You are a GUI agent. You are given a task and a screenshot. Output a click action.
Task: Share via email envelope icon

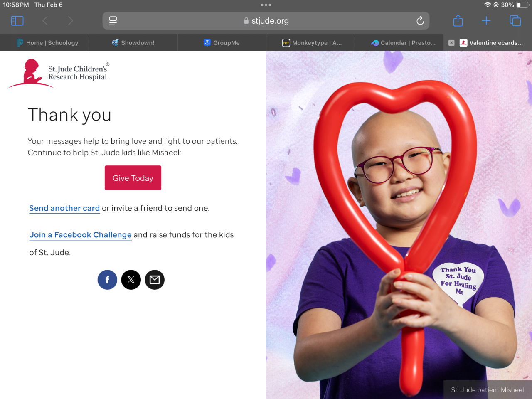click(155, 280)
